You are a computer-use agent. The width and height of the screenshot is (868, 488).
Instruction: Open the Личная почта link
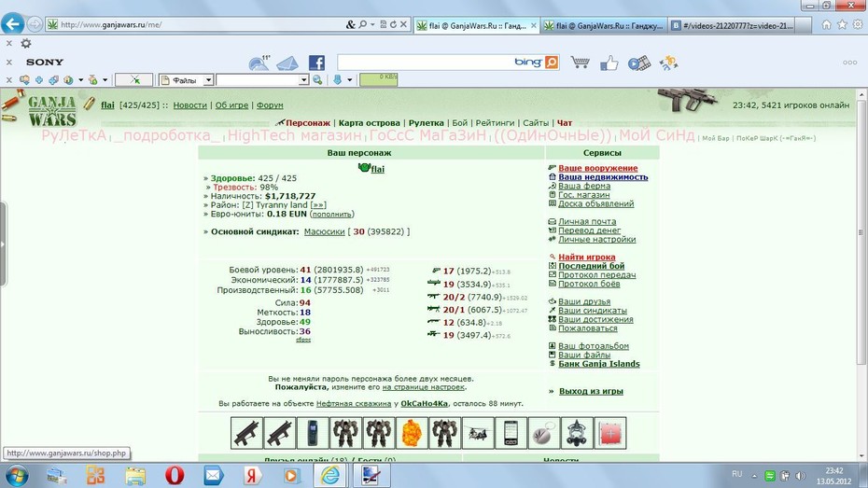(587, 221)
